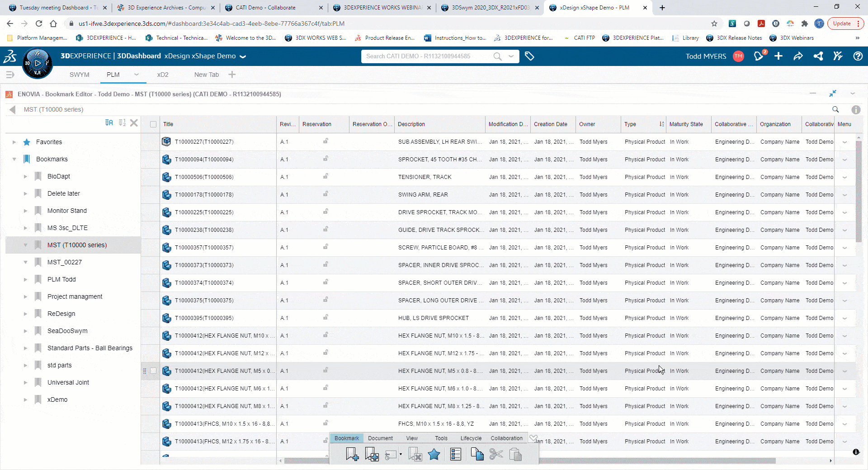
Task: Open dashboard name dropdown next to xDesign xShape Demo
Action: pos(243,56)
